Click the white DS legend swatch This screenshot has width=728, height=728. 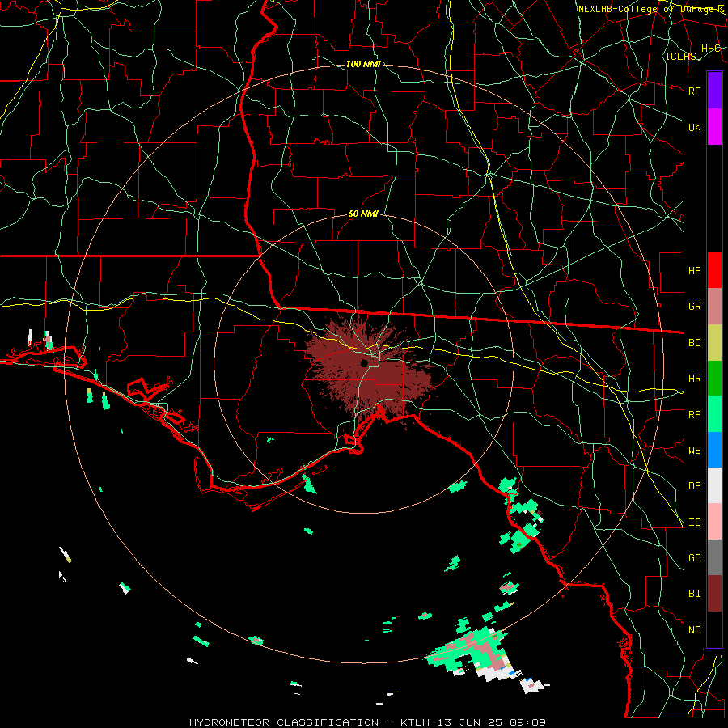(714, 485)
